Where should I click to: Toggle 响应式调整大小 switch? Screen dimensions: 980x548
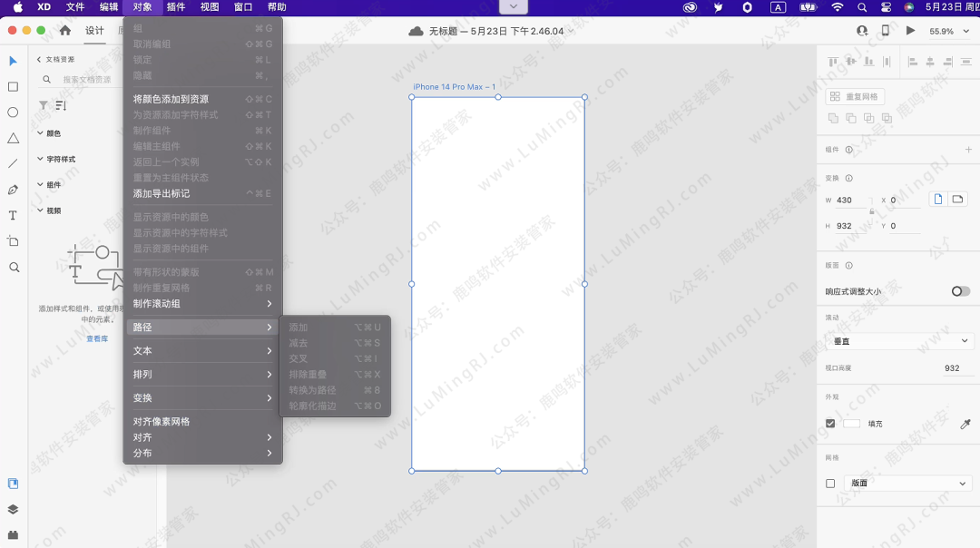960,291
